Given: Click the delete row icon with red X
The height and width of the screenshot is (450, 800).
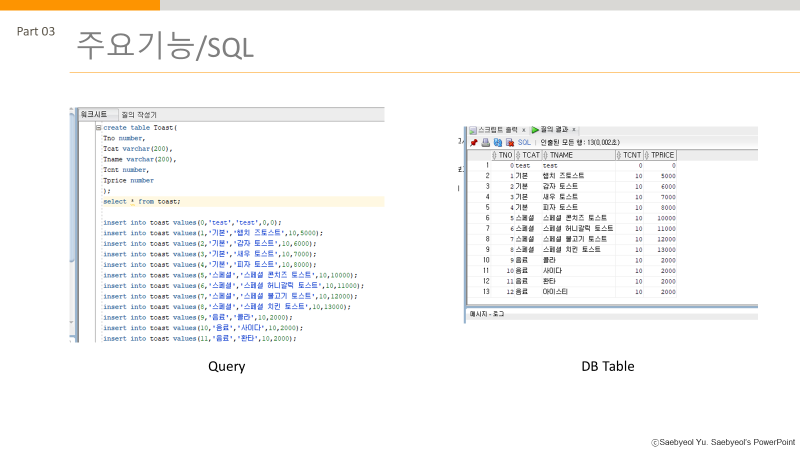Looking at the screenshot, I should 509,142.
